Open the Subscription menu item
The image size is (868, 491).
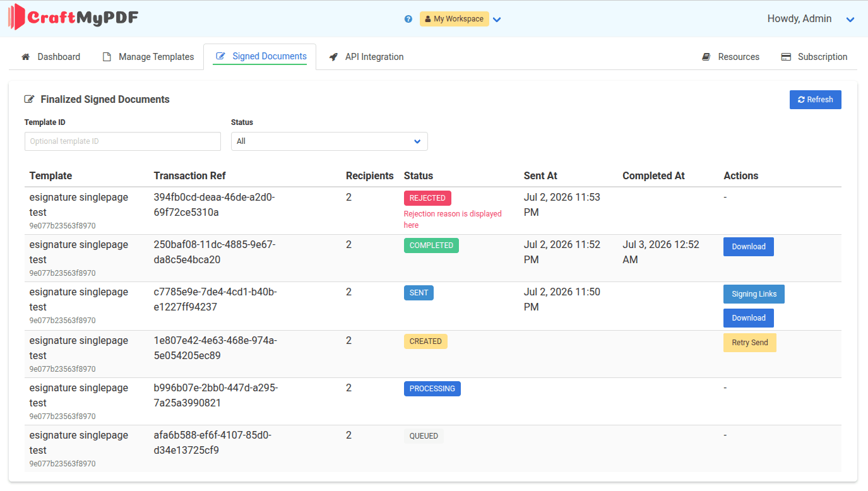point(814,57)
